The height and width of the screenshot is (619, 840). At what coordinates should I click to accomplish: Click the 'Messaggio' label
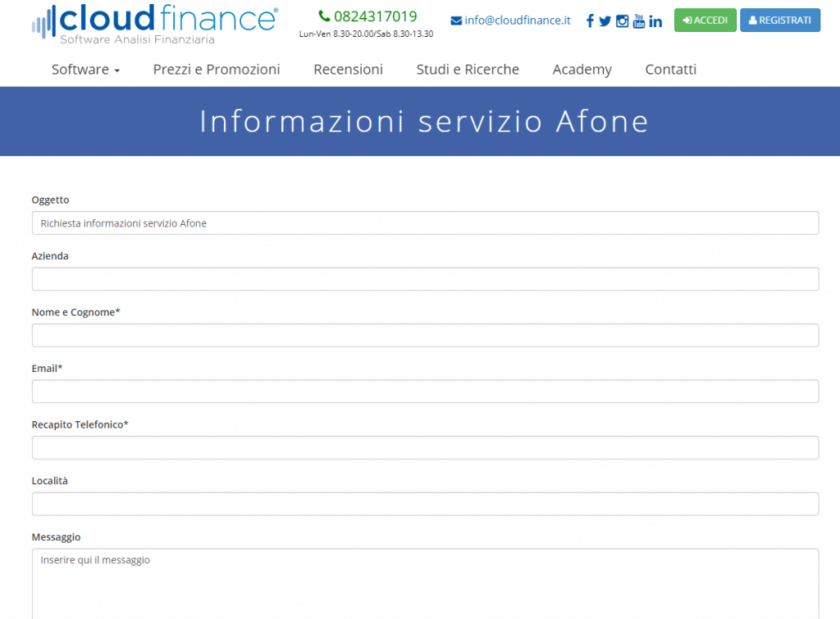coord(56,537)
